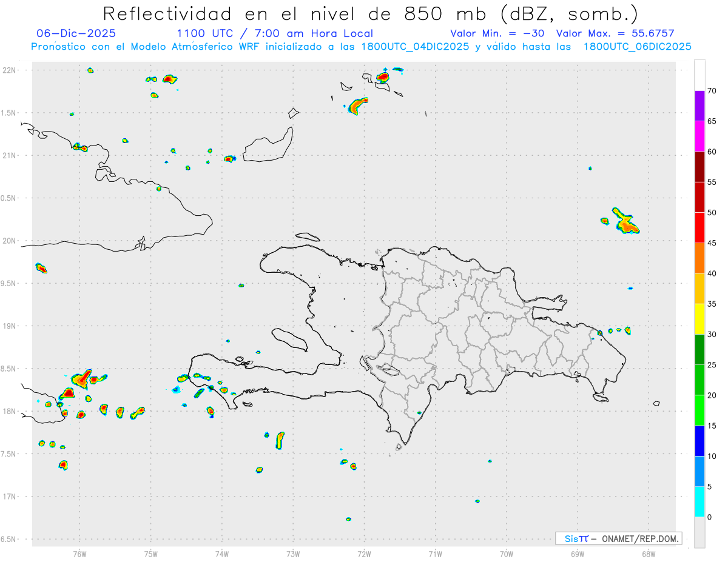The height and width of the screenshot is (562, 728).
Task: Select the 'Valor Max. = 55.6757' text
Action: 615,33
